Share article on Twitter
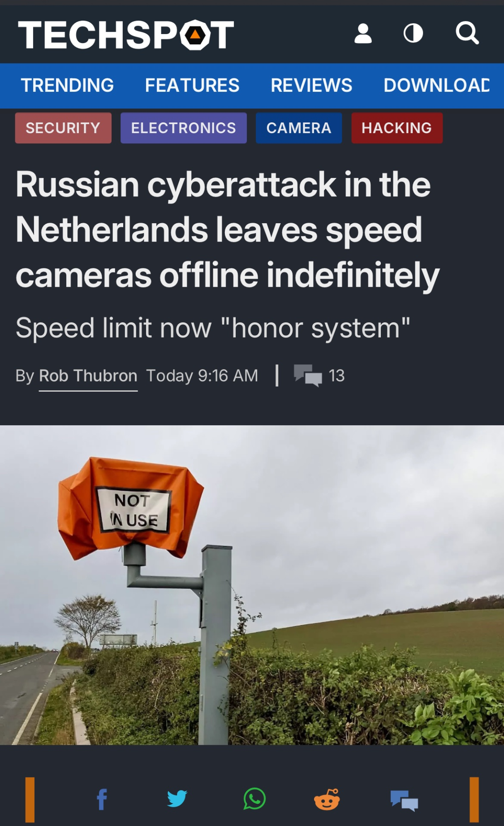 (177, 799)
